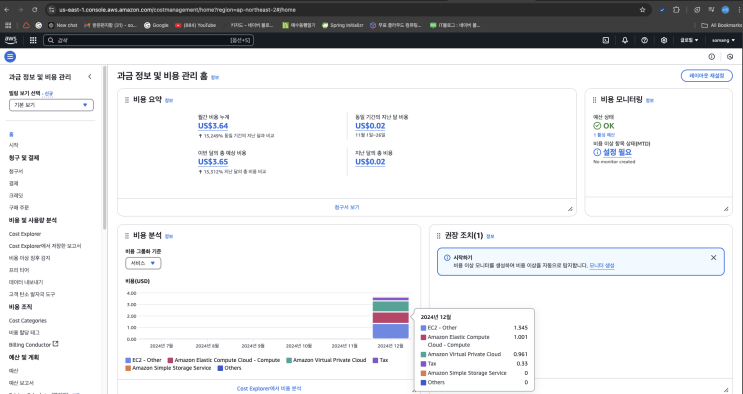The width and height of the screenshot is (743, 394).
Task: Open the info panel icon below the top bar
Action: point(711,56)
